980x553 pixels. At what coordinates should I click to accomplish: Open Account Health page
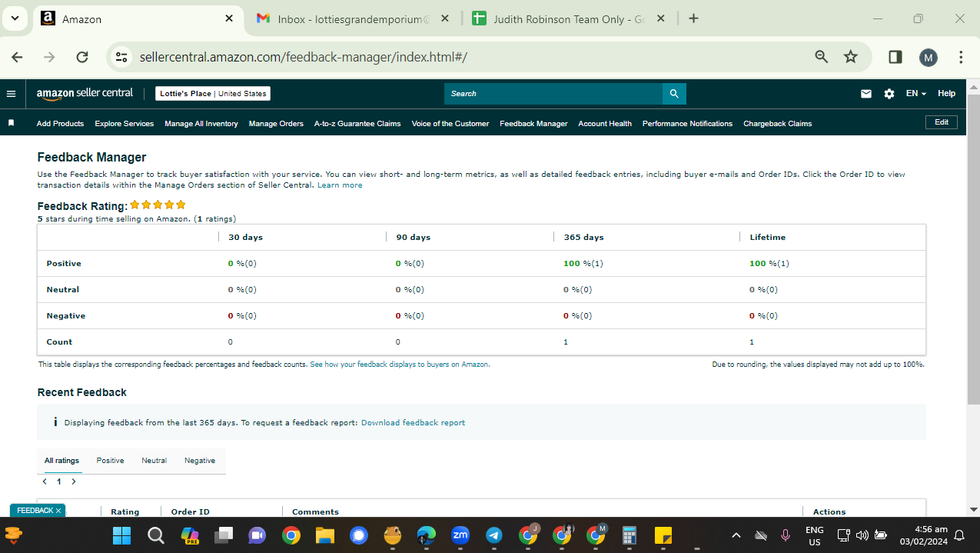[605, 124]
